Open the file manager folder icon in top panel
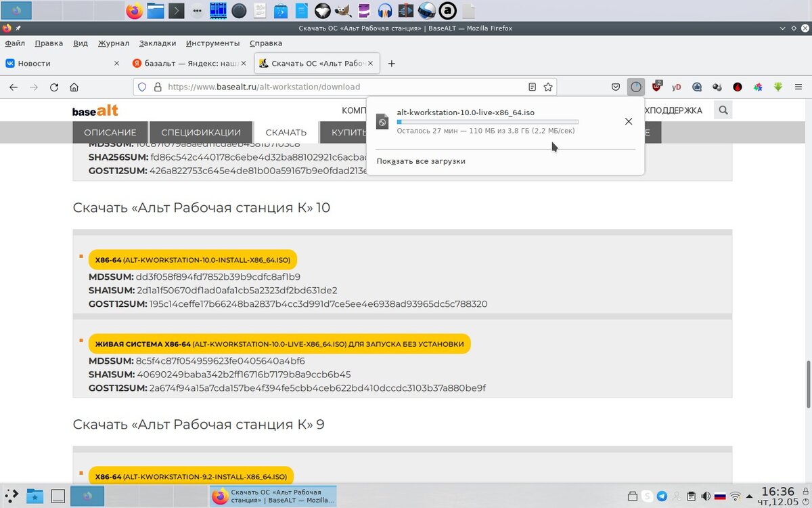Screen dimensions: 812x508 coord(156,11)
